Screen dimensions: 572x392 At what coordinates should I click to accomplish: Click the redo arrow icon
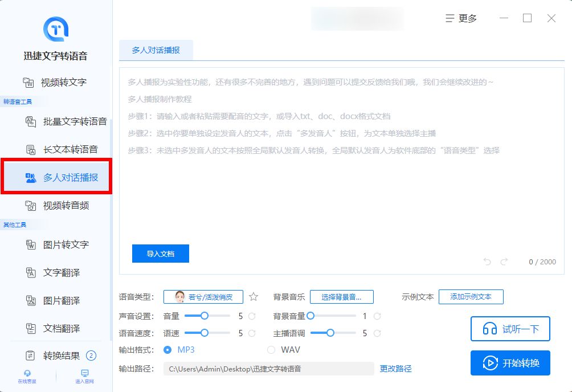point(504,262)
